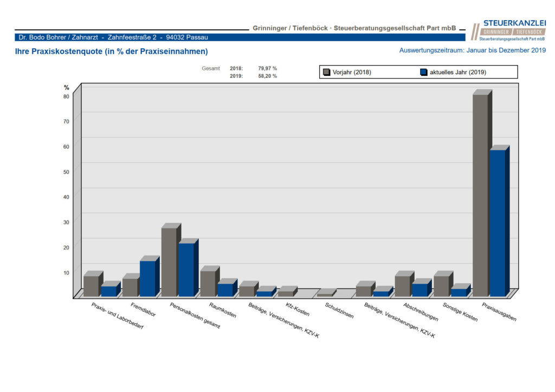Click the Kfz-Kosten axis label
The image size is (555, 392).
298,309
